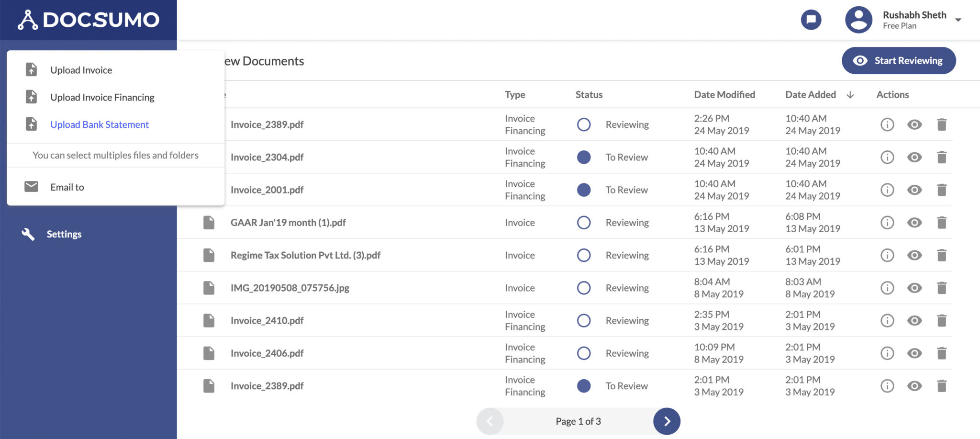The width and height of the screenshot is (980, 439).
Task: Select the Upload Invoice Financing upload icon
Action: pos(31,97)
